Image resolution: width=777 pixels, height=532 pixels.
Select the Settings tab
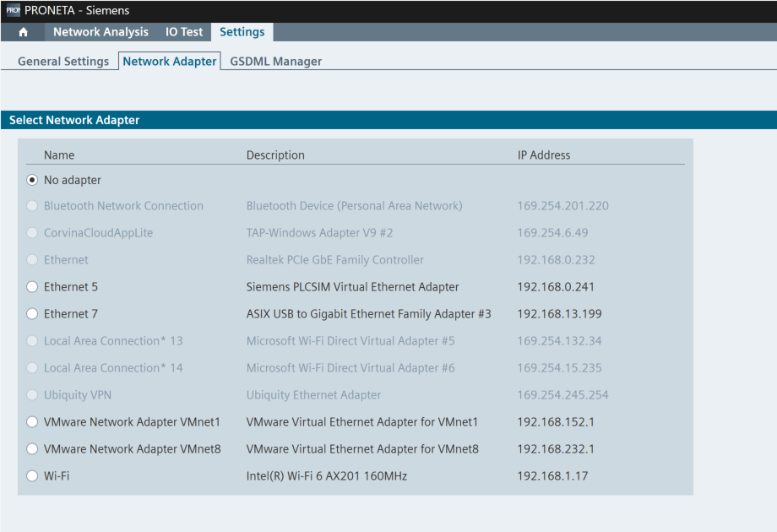[242, 32]
